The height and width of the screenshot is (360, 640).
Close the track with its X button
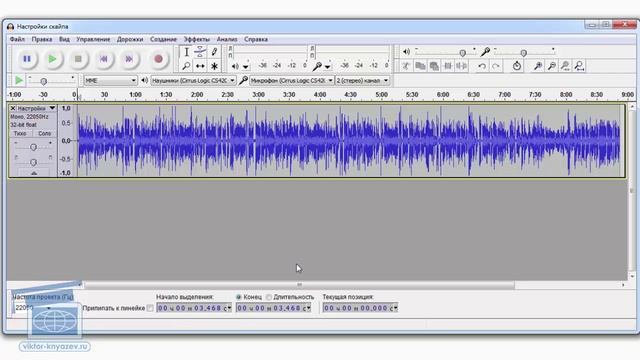coord(13,108)
